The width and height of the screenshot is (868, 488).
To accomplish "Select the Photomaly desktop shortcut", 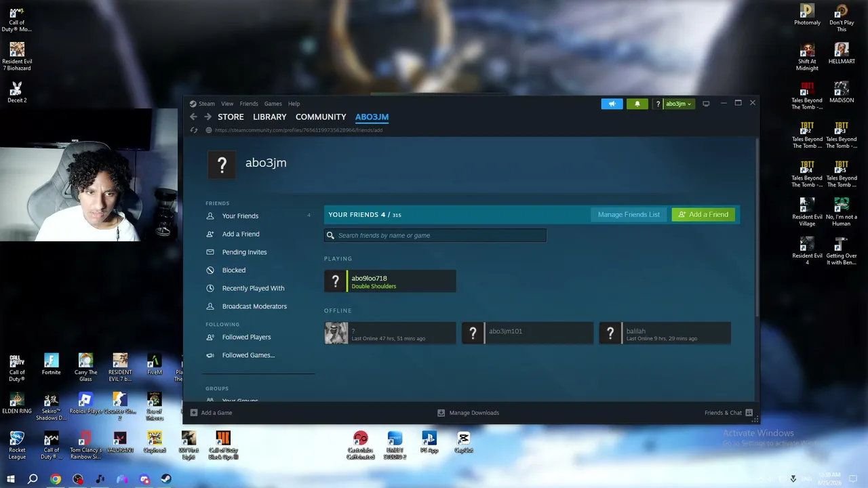I will coord(807,15).
